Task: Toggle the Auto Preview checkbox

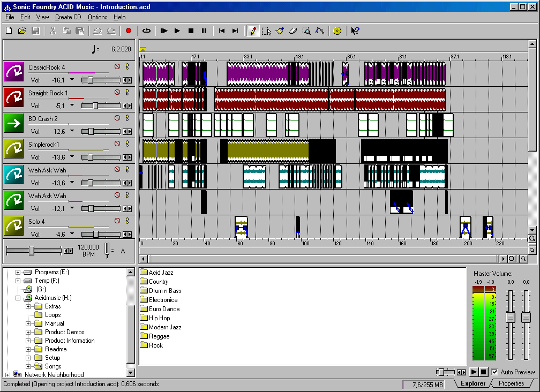Action: [x=494, y=372]
